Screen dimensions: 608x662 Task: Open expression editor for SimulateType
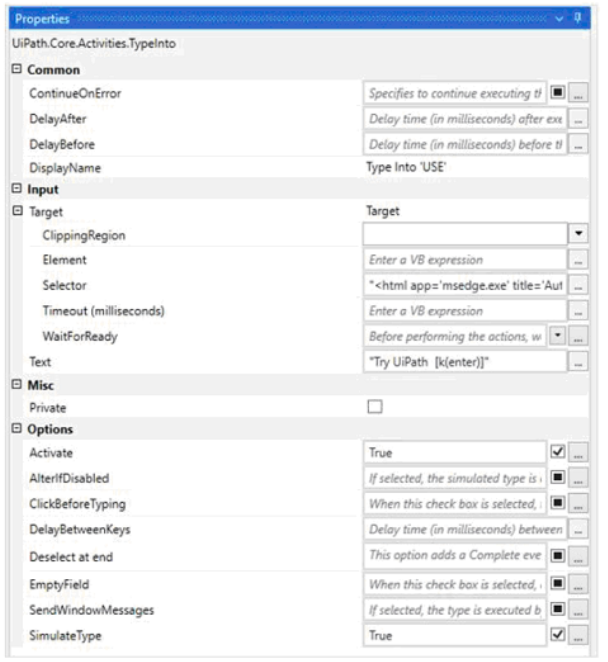[x=578, y=635]
